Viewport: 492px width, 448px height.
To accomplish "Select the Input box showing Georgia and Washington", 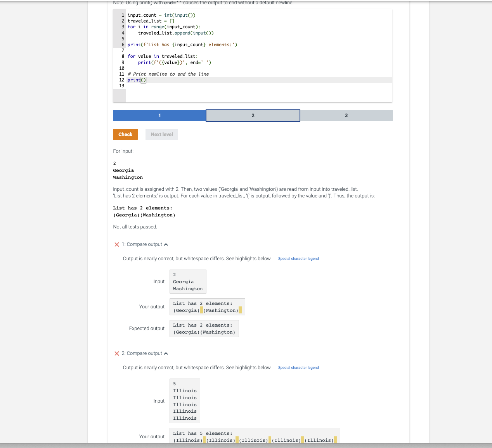I will [x=188, y=282].
